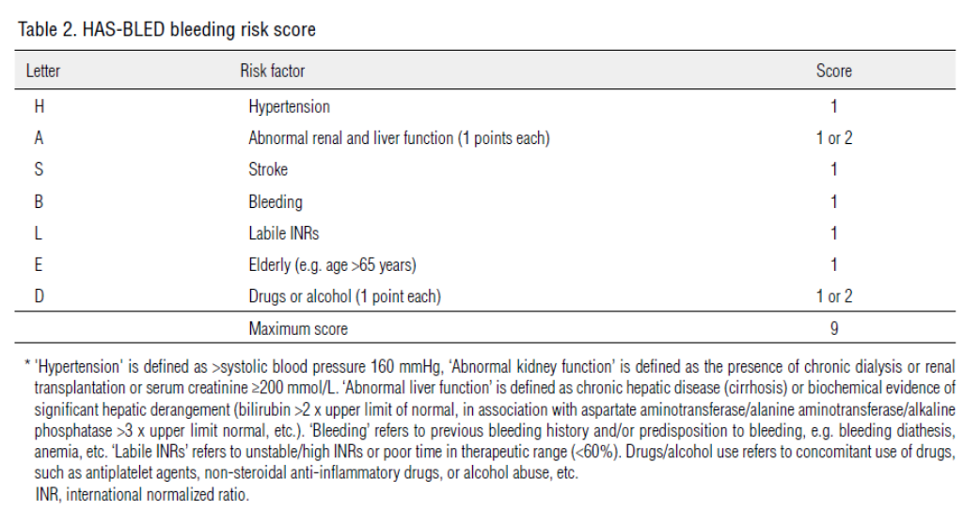The width and height of the screenshot is (980, 527).
Task: Select the "Elderly (e.g. age >65 years)" cell
Action: (331, 265)
